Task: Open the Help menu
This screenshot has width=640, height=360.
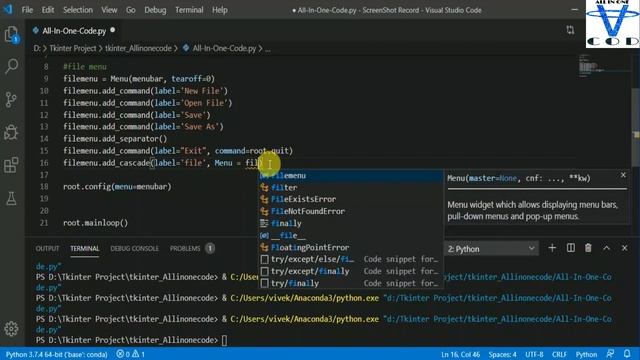Action: coord(220,10)
